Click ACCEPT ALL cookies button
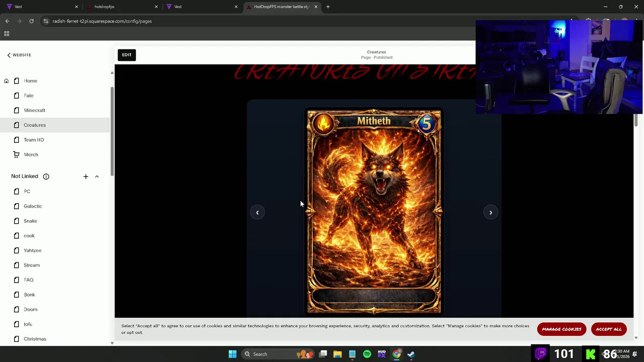Viewport: 644px width, 362px height. click(609, 329)
